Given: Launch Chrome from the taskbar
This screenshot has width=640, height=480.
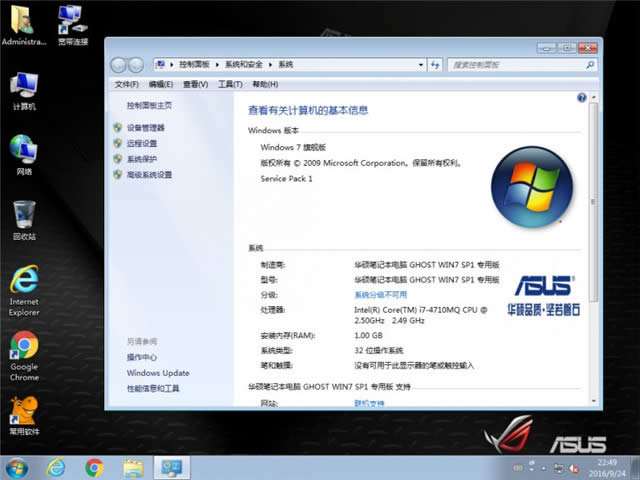Looking at the screenshot, I should pyautogui.click(x=94, y=467).
